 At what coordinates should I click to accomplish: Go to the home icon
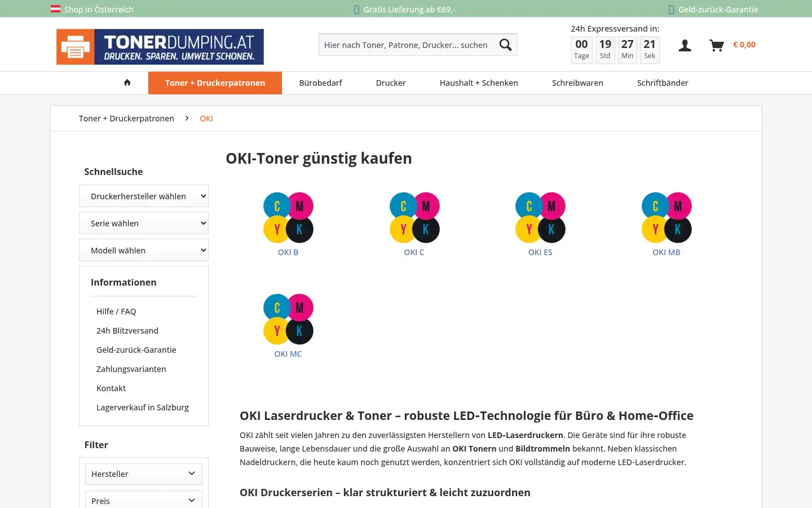click(x=127, y=82)
